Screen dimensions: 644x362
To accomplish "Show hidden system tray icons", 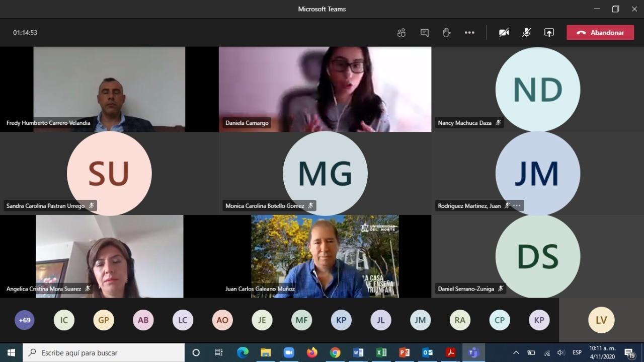I will click(x=516, y=352).
